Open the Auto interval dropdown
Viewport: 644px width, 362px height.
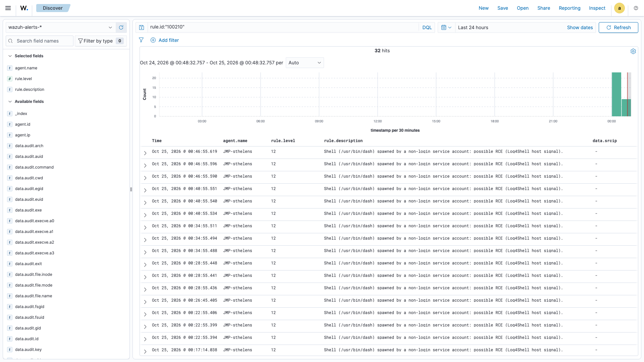tap(305, 63)
